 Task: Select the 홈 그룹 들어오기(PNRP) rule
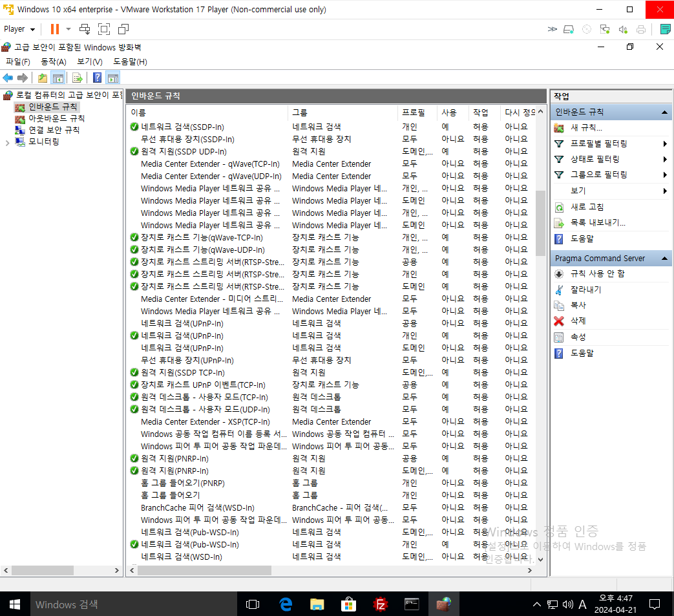183,483
